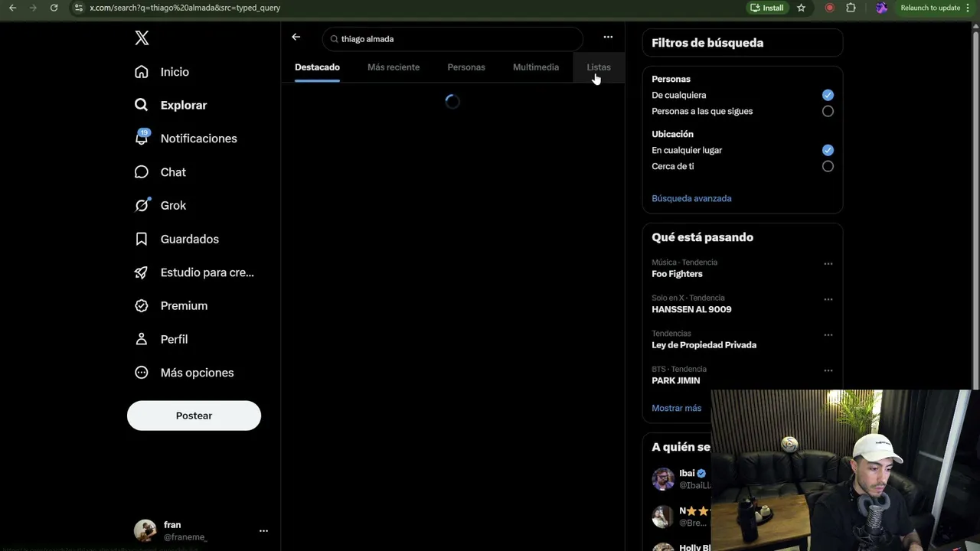The height and width of the screenshot is (551, 980).
Task: Click the thiago almada search field
Action: [x=452, y=39]
